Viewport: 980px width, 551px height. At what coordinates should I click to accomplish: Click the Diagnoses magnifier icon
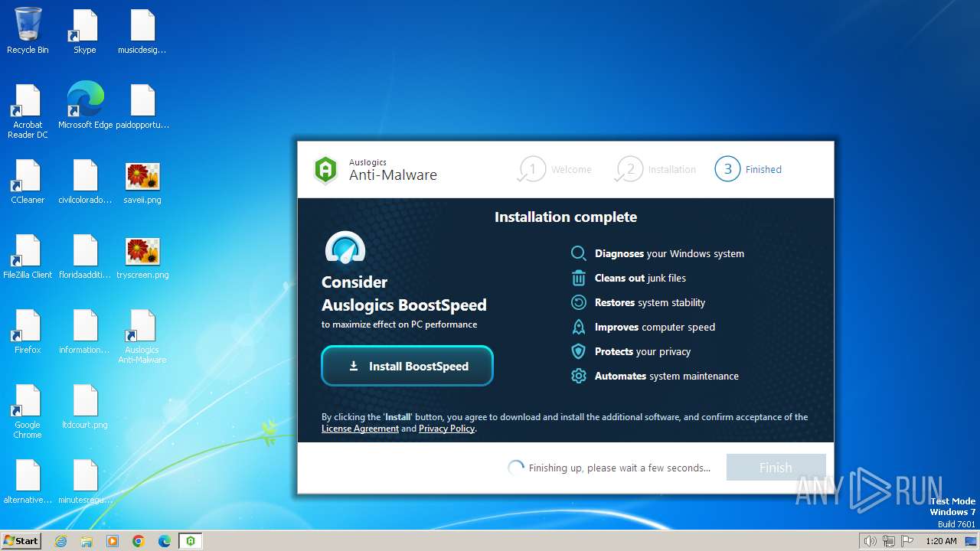tap(579, 253)
